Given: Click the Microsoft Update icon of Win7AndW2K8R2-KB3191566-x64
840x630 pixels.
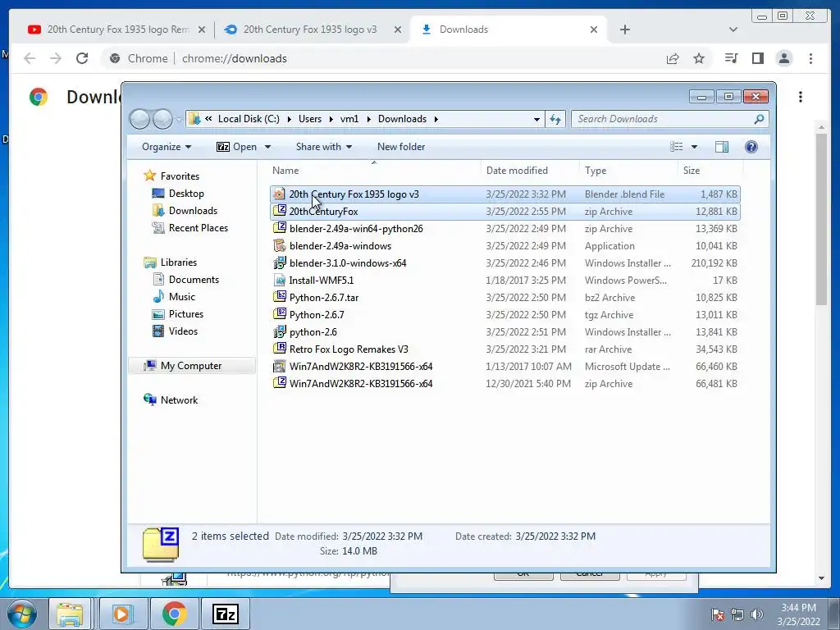Looking at the screenshot, I should (x=279, y=366).
